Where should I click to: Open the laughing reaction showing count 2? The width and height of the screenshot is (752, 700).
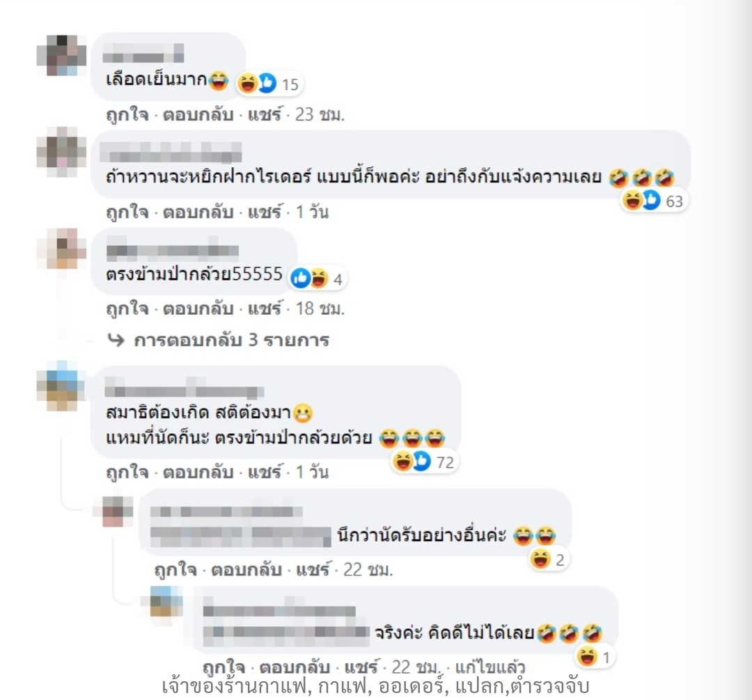(x=549, y=559)
